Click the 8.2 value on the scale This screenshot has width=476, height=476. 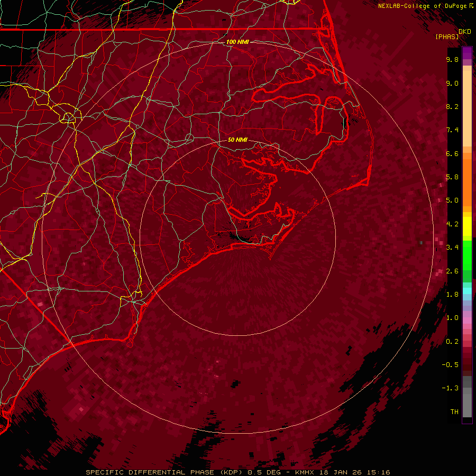click(452, 106)
